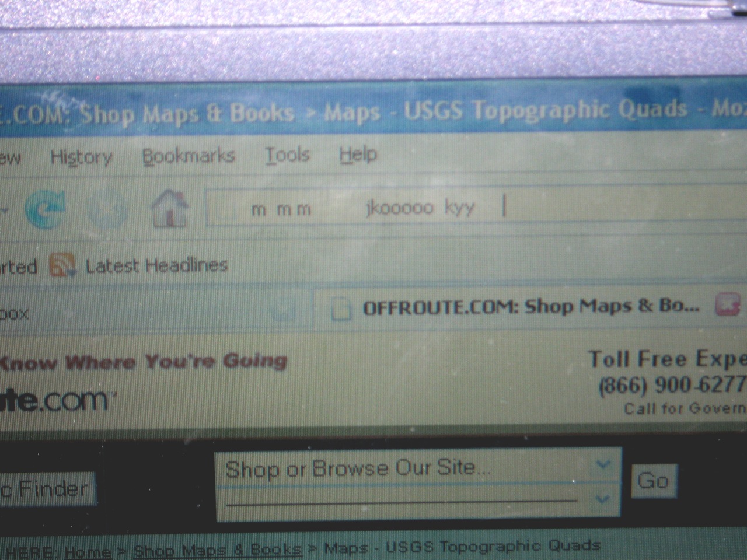Follow the Shop Maps & Books breadcrumb link
This screenshot has width=747, height=560.
[x=217, y=550]
